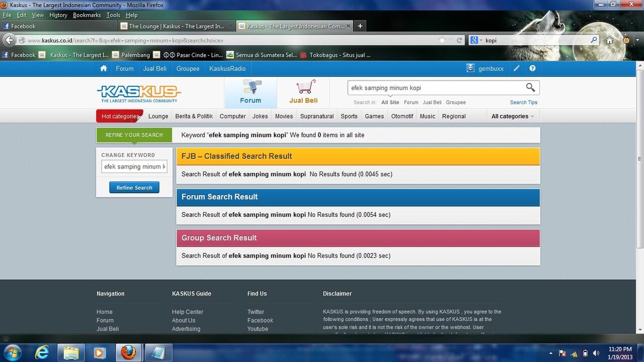Screen dimensions: 644x362
Task: Open KaskusRadio link
Action: coord(227,68)
